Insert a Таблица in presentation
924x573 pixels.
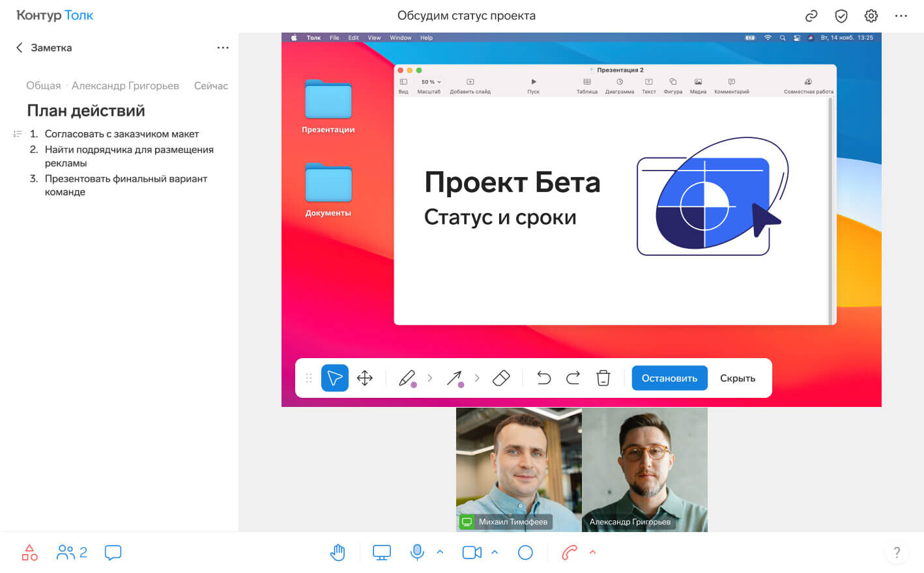[x=587, y=86]
